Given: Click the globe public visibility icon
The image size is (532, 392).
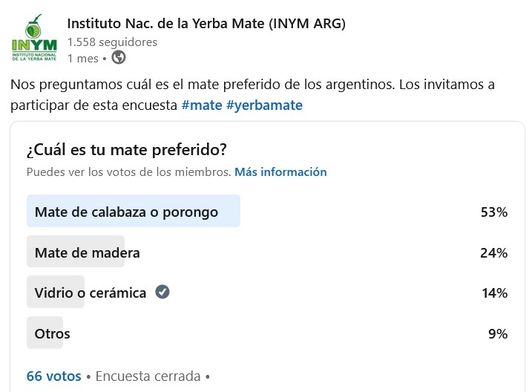Looking at the screenshot, I should pyautogui.click(x=118, y=57).
